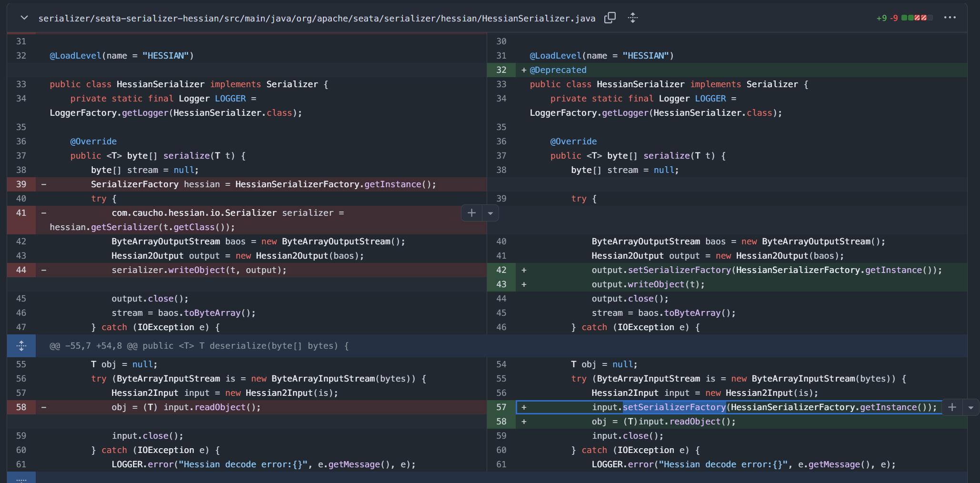Select removed line number 39
The width and height of the screenshot is (980, 483).
click(x=21, y=184)
